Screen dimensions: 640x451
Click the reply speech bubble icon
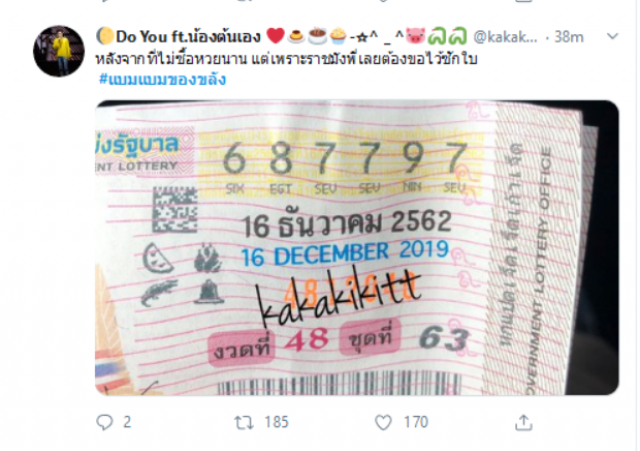pos(104,422)
